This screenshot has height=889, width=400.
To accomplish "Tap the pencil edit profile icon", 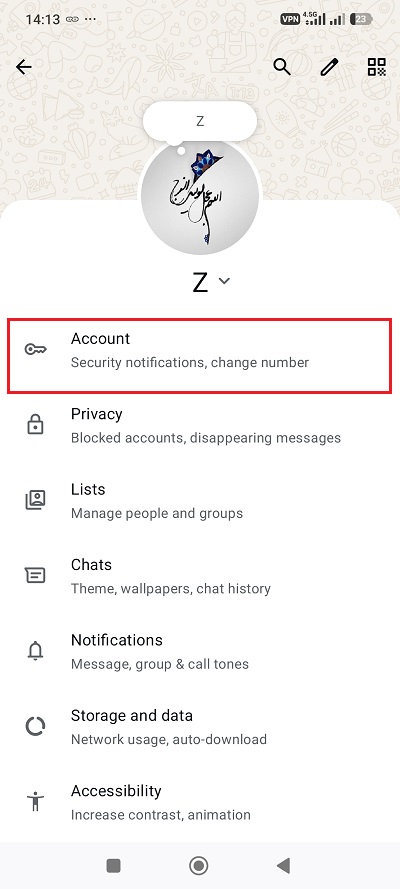I will tap(329, 67).
